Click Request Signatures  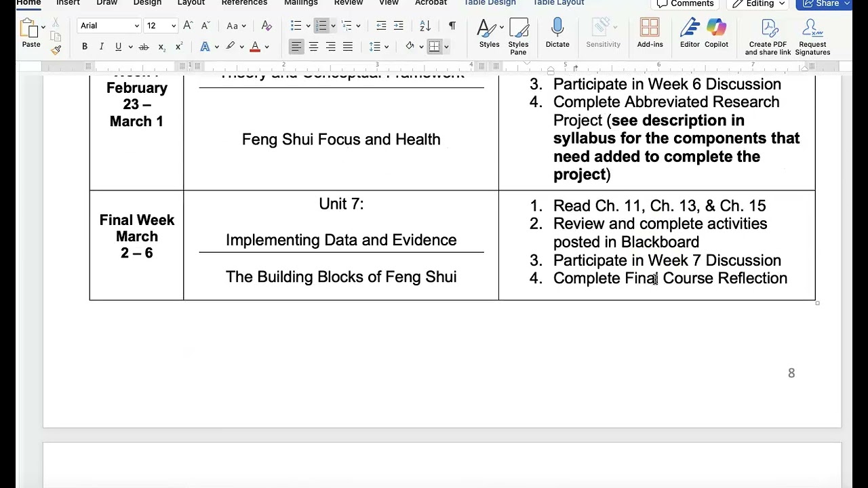[x=812, y=37]
